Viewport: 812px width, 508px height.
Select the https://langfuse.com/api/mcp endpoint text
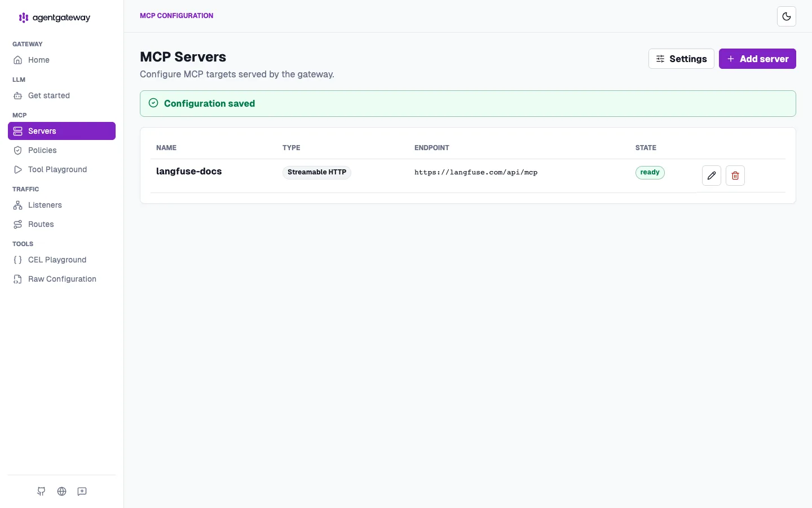476,172
